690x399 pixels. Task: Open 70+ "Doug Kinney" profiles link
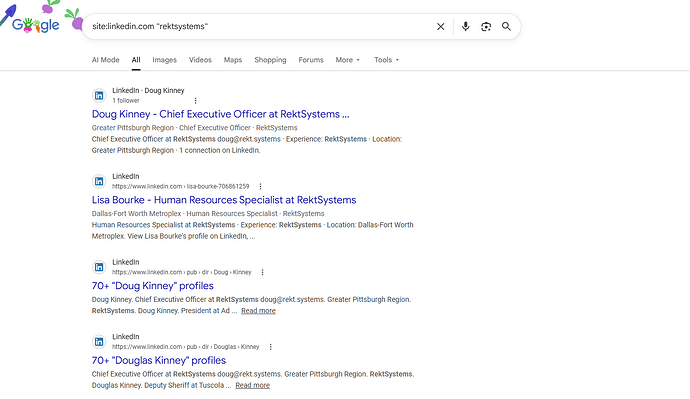pos(153,286)
